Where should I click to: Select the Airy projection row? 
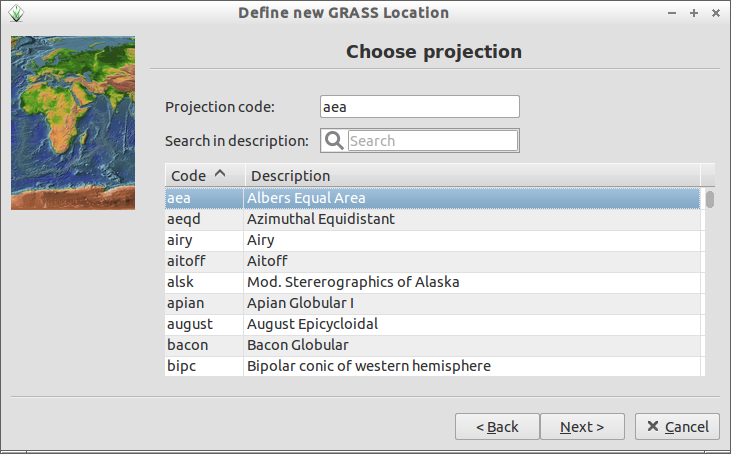433,240
